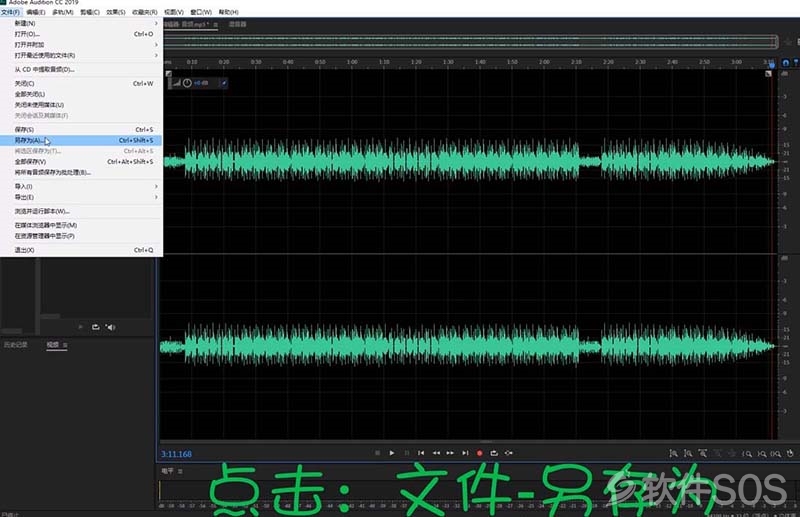Open the 窗口(W) menu

coord(201,12)
